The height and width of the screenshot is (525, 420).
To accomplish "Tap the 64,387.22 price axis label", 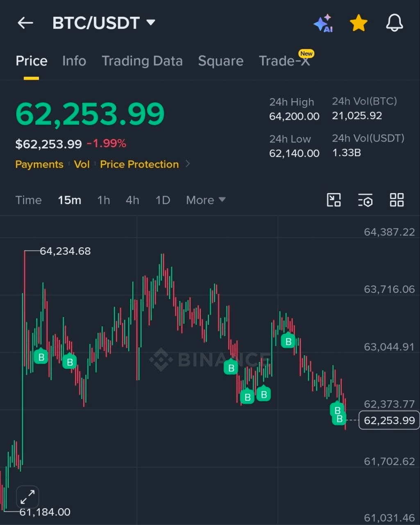I will [389, 232].
